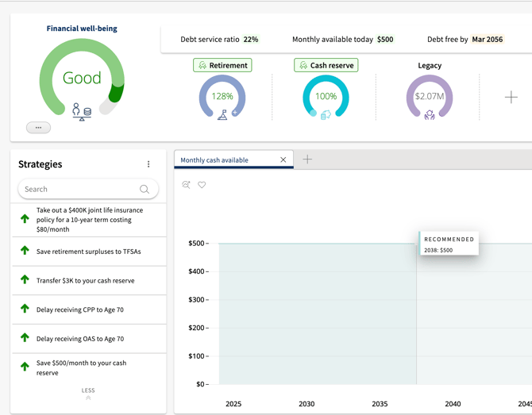The image size is (532, 415).
Task: Click Monthly available today $500 value
Action: point(385,40)
